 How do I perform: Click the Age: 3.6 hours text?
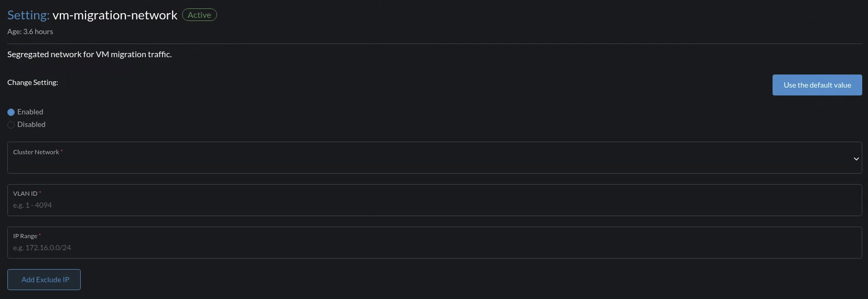click(x=30, y=31)
